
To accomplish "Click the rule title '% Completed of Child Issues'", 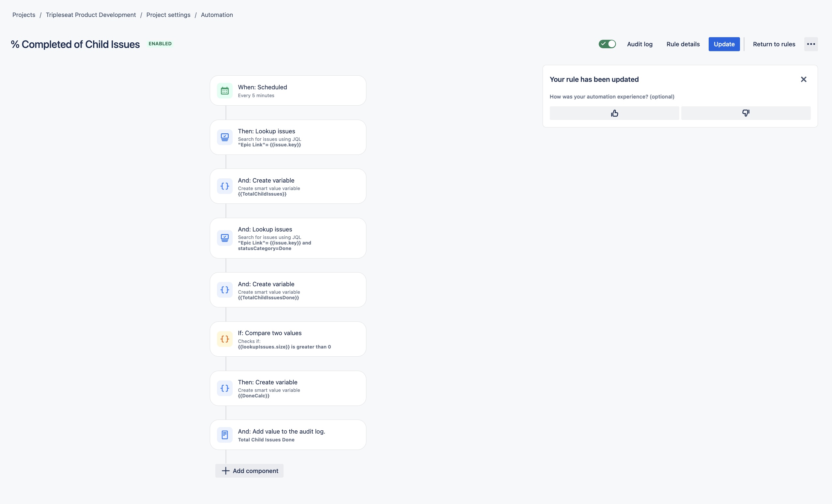I will coord(75,44).
